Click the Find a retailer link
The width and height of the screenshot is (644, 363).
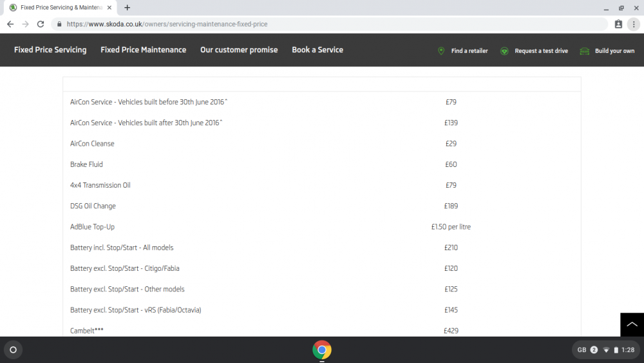(x=469, y=51)
